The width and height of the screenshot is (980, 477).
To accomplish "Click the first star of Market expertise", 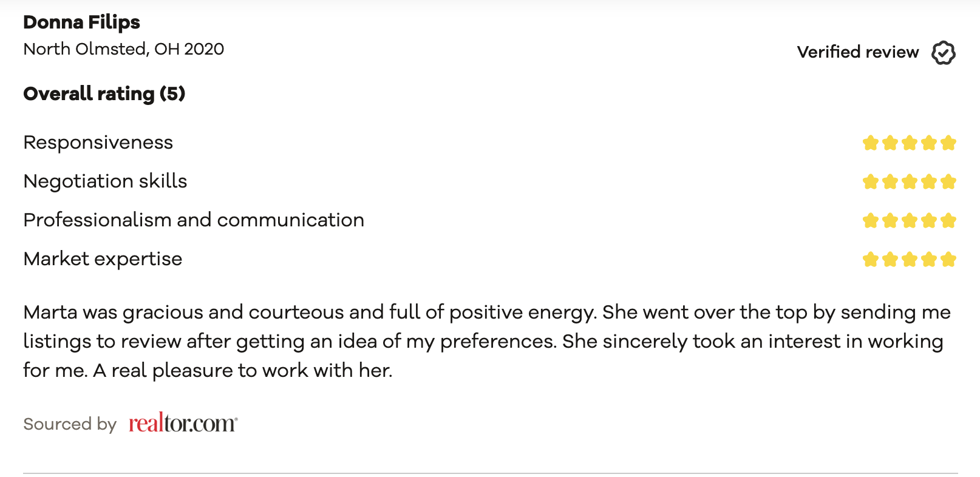I will (x=871, y=259).
